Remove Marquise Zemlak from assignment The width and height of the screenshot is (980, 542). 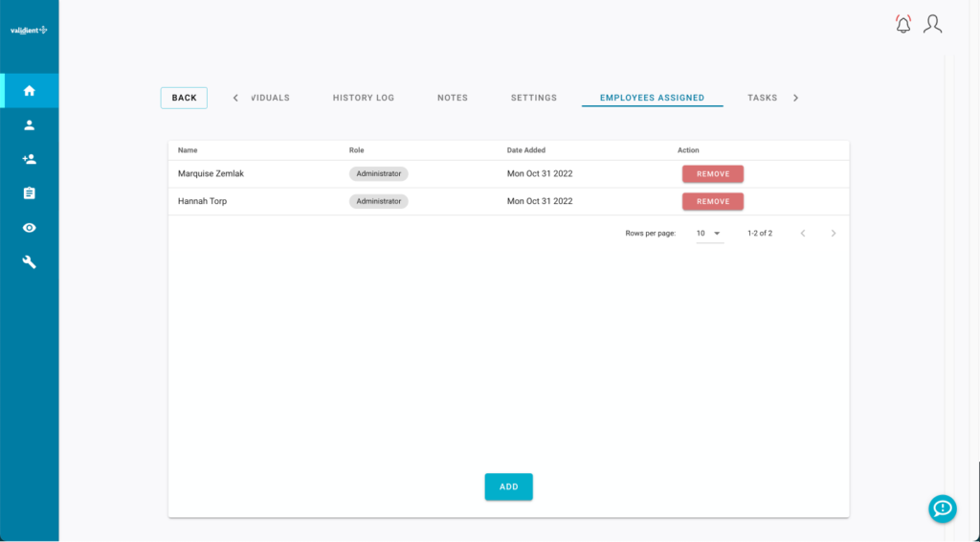coord(712,173)
